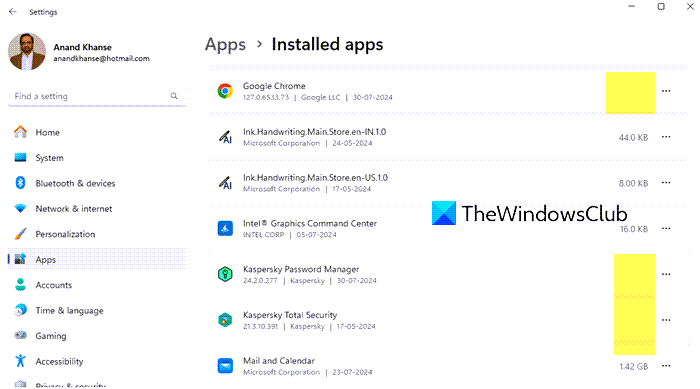Click the search magnifier icon
This screenshot has height=389, width=700.
pyautogui.click(x=174, y=96)
